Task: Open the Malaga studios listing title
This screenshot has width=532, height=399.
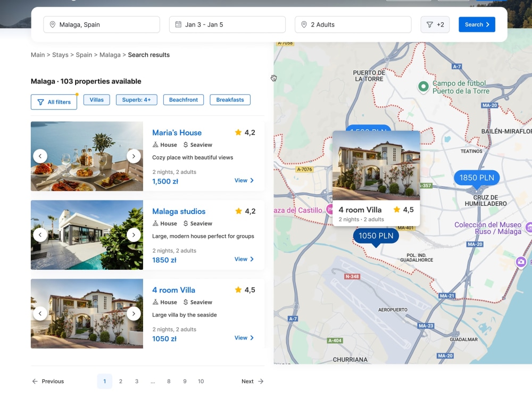Action: coord(179,211)
